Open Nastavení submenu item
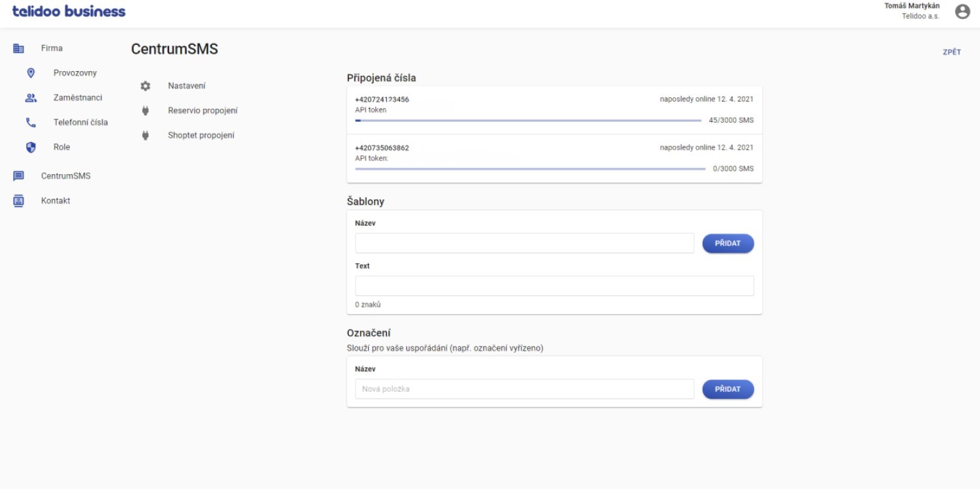This screenshot has height=489, width=980. click(187, 86)
